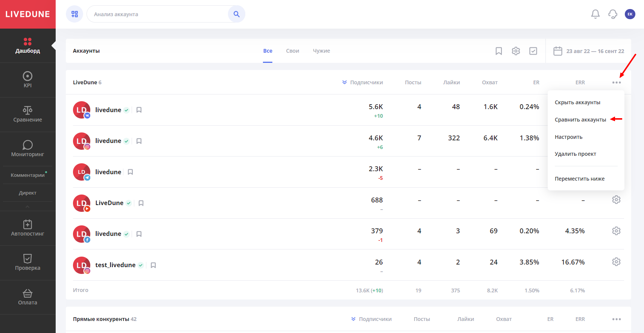Open the settings gear for the LiveDune YouTube row
This screenshot has width=644, height=333.
616,199
